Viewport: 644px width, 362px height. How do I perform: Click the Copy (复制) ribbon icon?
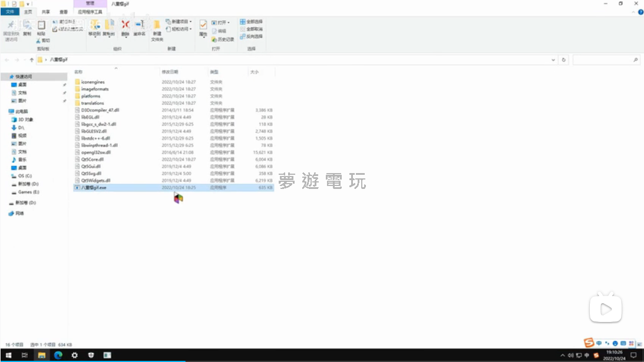(27, 27)
